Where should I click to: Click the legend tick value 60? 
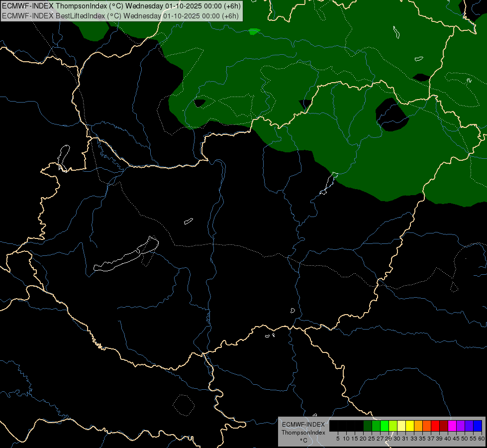point(482,439)
